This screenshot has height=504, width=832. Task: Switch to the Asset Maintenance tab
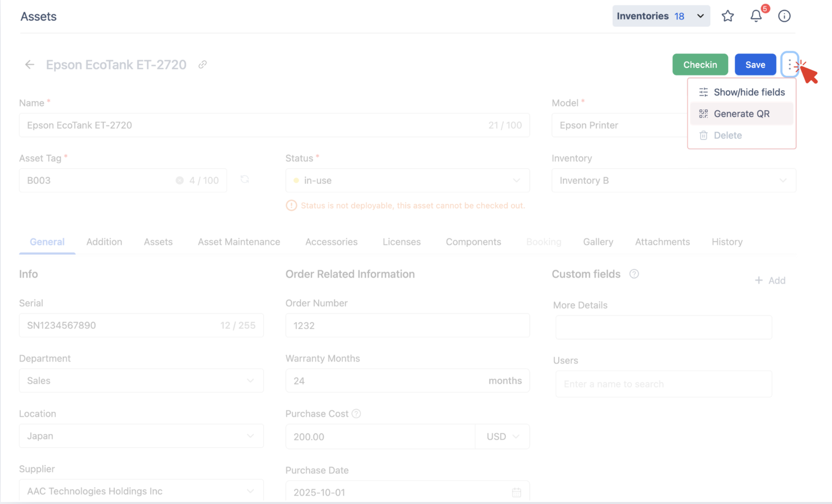coord(239,242)
